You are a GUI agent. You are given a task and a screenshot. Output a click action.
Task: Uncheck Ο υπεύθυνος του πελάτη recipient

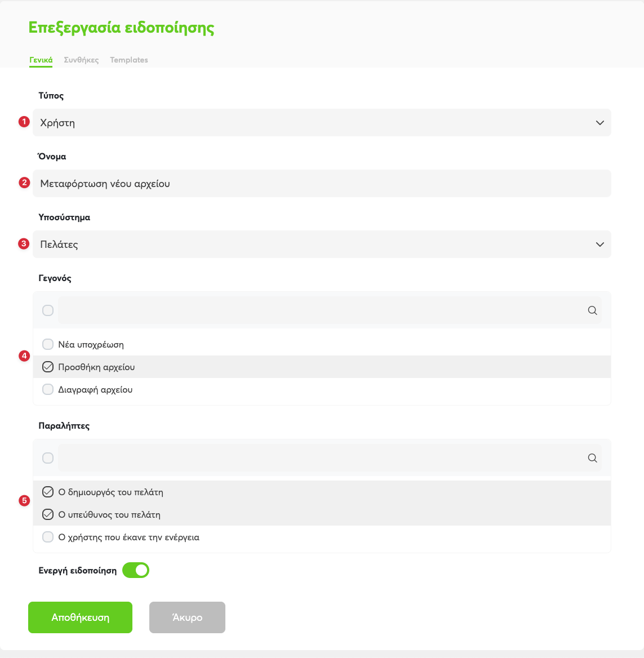(x=48, y=514)
